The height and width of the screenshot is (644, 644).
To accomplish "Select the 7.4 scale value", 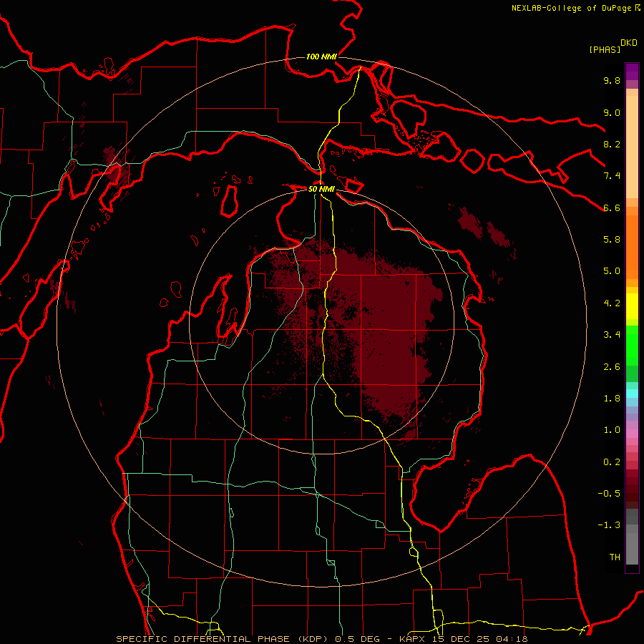I will pos(612,176).
